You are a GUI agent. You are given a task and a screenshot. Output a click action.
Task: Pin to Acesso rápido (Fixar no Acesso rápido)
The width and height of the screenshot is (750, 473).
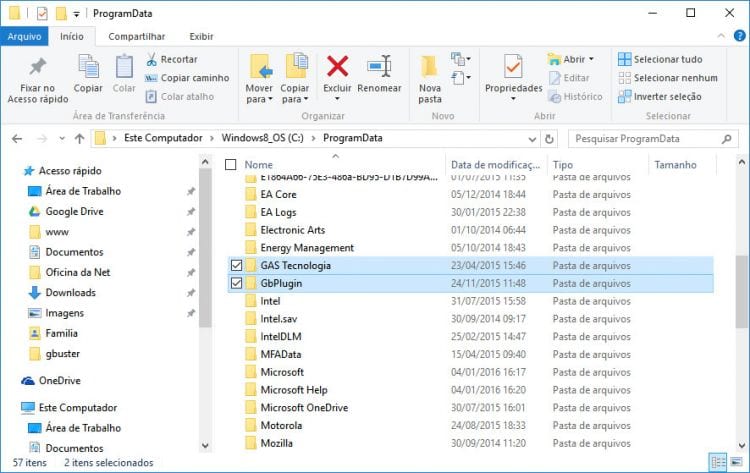[x=38, y=79]
